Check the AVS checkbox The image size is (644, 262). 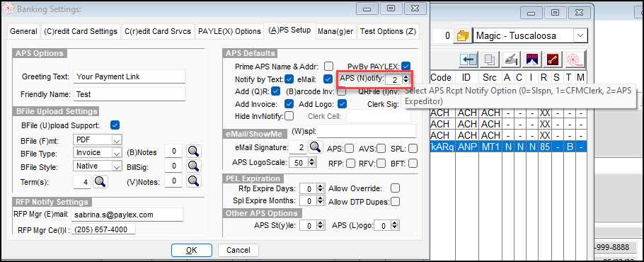pos(381,149)
